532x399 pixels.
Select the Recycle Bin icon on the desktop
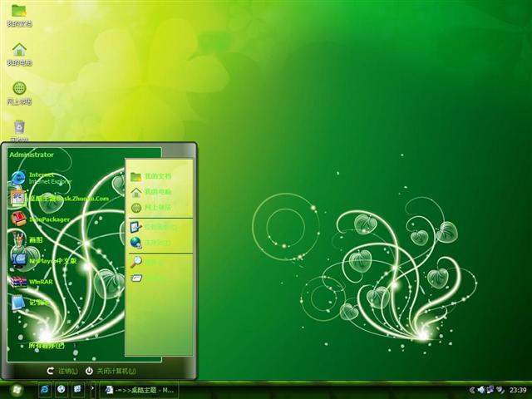point(19,131)
